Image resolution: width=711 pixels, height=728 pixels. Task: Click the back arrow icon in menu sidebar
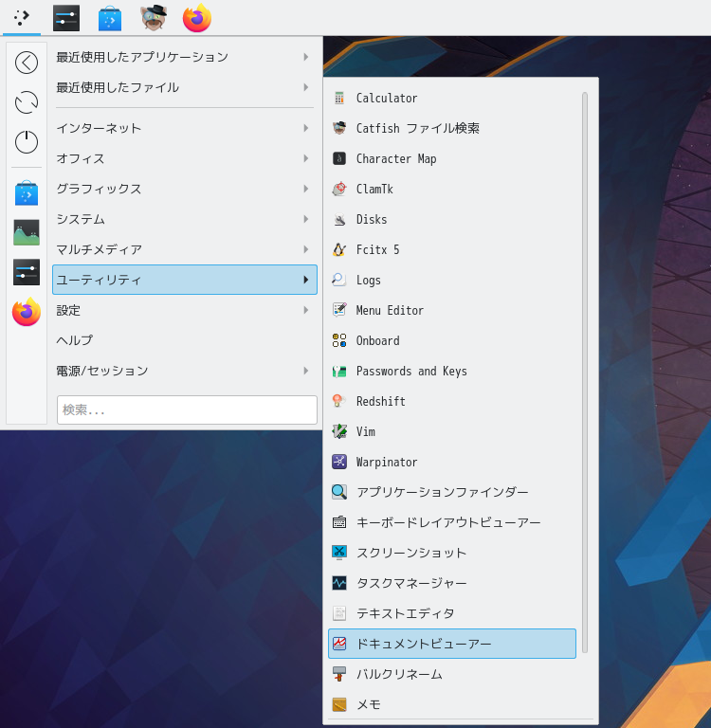pyautogui.click(x=27, y=63)
